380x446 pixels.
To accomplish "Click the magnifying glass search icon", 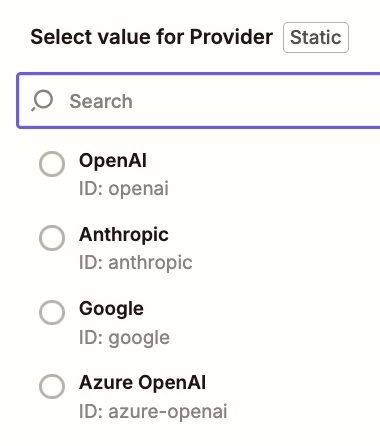I will 42,100.
